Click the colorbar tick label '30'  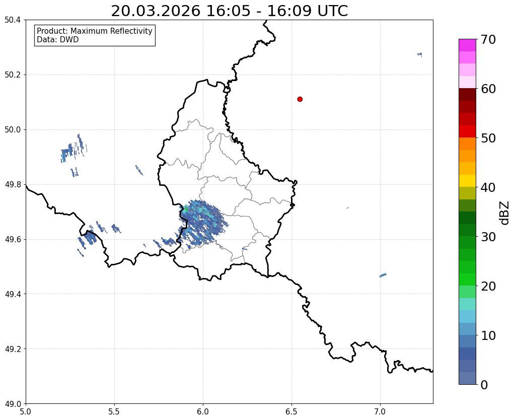tap(488, 237)
